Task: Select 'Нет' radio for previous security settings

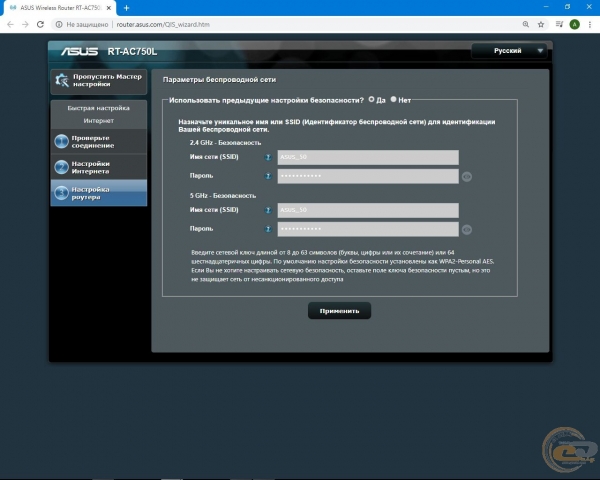Action: click(394, 99)
